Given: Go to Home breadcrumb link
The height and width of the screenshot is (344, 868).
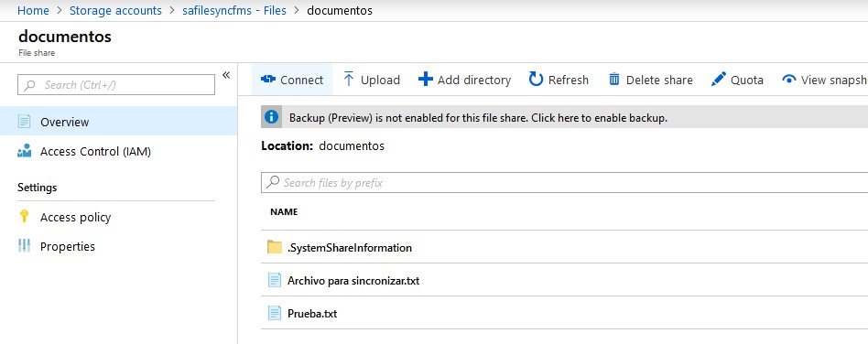Looking at the screenshot, I should point(33,10).
